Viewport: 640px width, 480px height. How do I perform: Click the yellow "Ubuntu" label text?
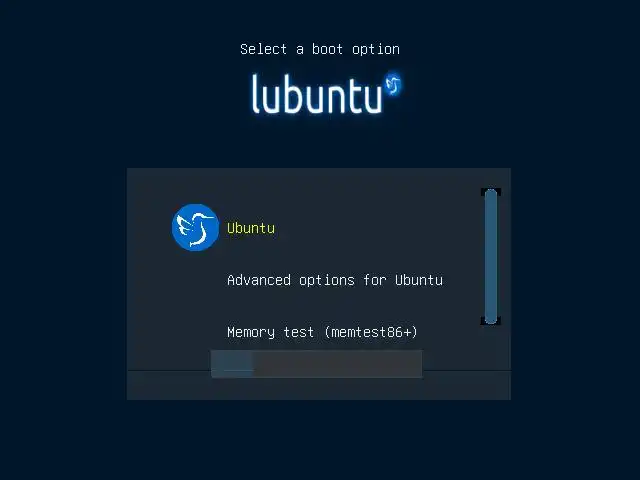click(251, 228)
